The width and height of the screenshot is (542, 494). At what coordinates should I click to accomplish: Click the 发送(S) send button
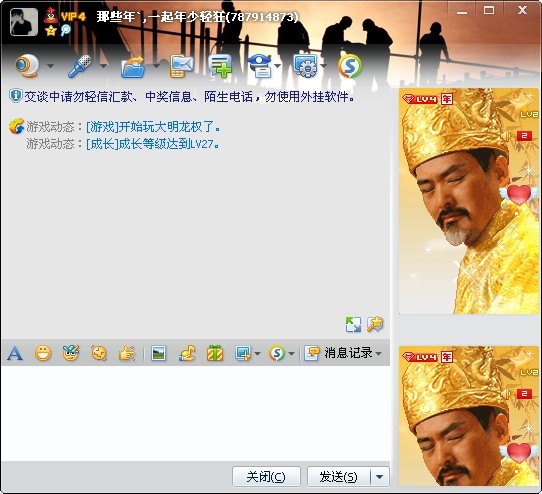coord(338,477)
